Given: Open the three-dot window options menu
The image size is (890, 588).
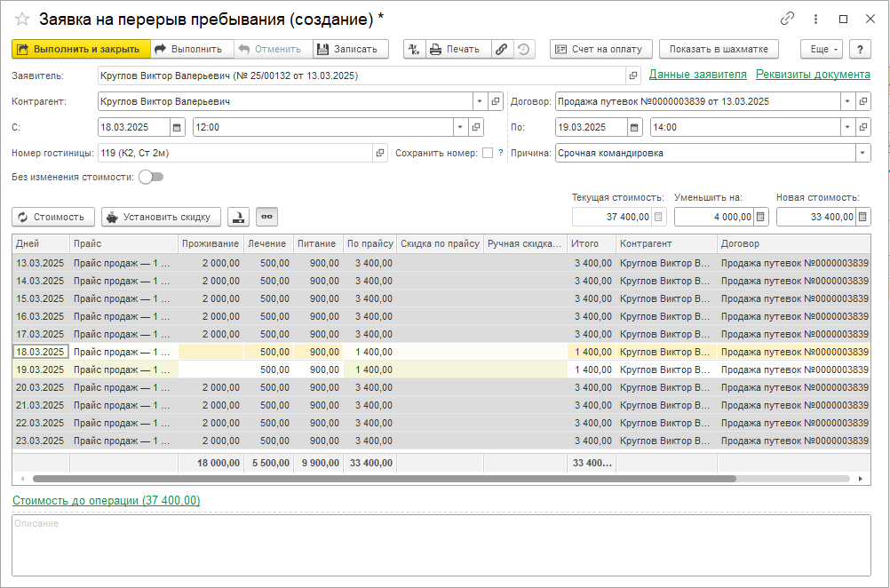Looking at the screenshot, I should (815, 19).
